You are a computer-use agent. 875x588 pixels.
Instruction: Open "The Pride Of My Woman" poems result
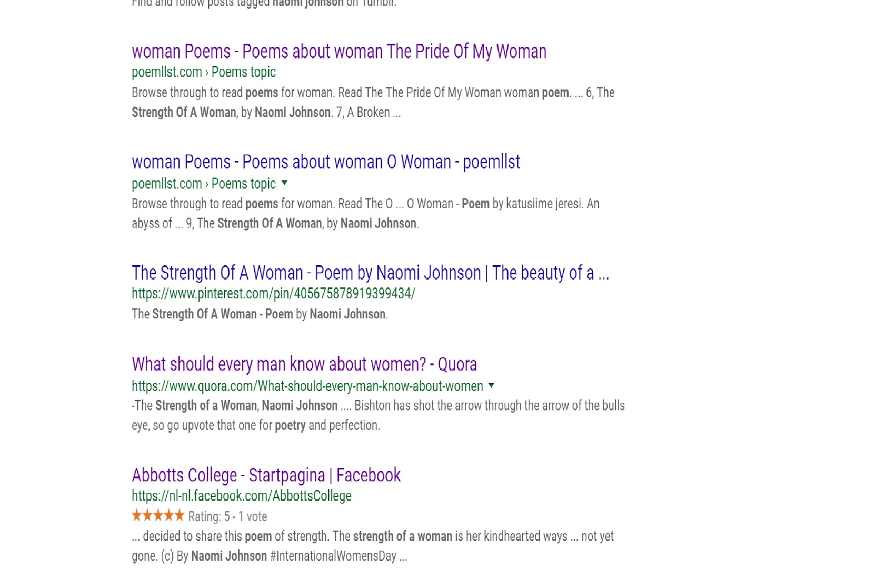point(339,51)
